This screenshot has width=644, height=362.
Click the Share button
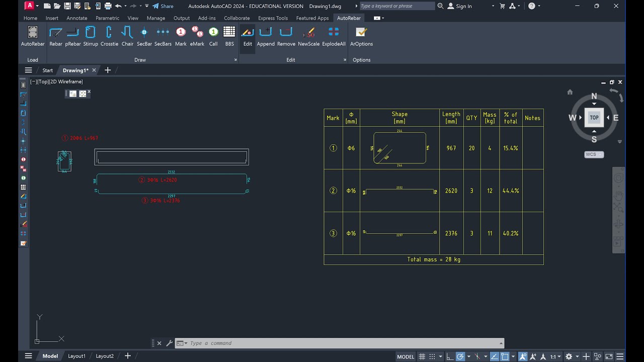(163, 6)
